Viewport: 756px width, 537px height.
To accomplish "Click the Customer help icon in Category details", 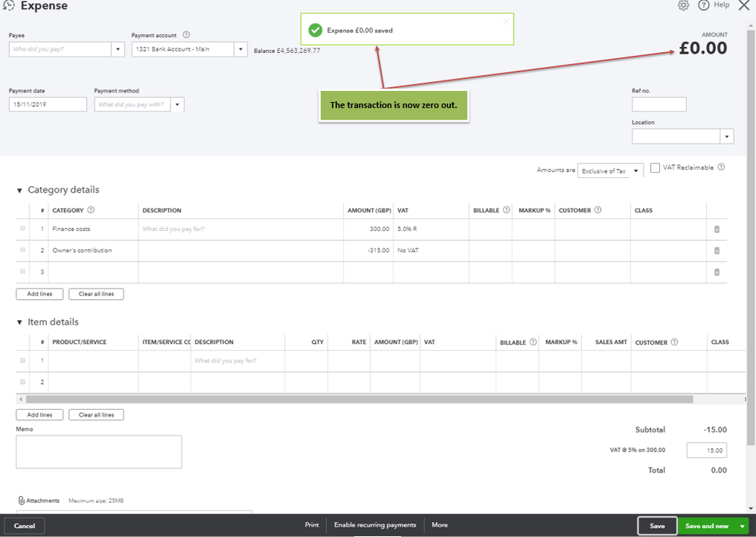I will pyautogui.click(x=598, y=210).
